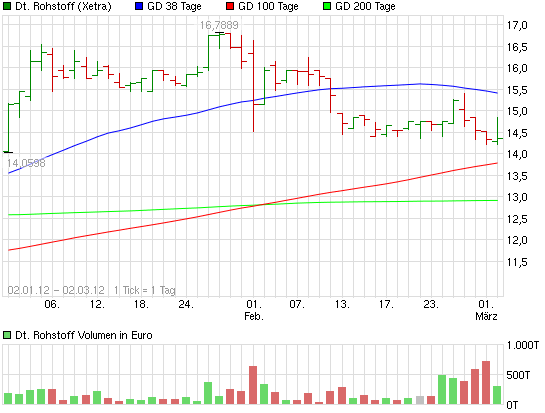Screen dimensions: 545x413
Task: Click the Dt. Rohstoff Volumen in Euro label
Action: (x=84, y=335)
